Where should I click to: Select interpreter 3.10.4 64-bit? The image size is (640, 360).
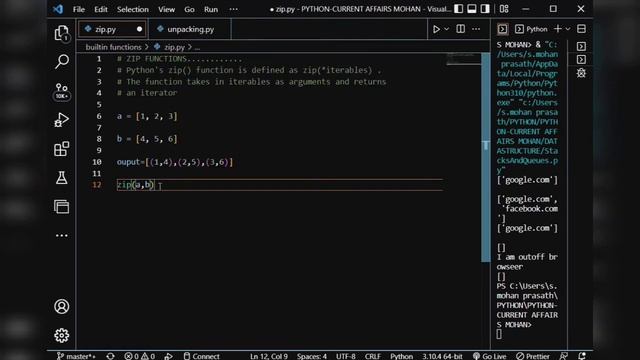(x=442, y=356)
